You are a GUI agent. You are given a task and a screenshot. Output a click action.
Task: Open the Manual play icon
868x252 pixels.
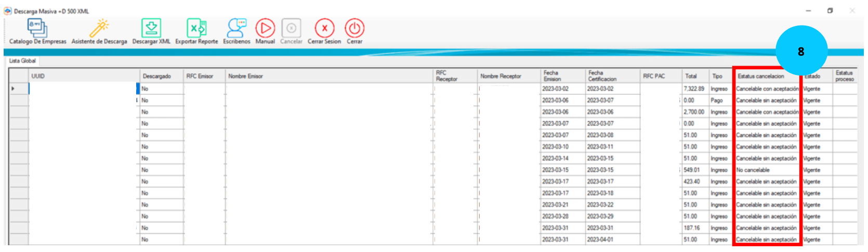point(265,29)
